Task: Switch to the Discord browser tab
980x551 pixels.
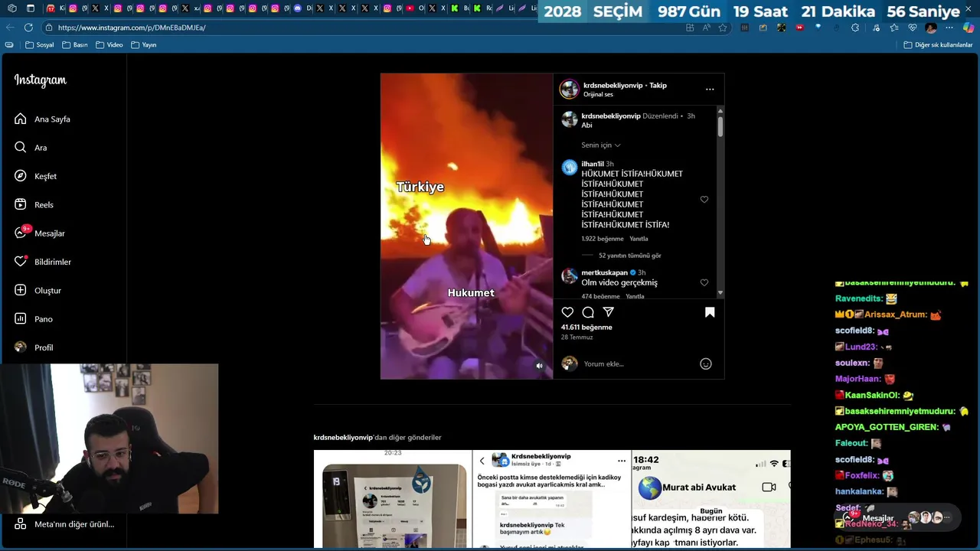Action: [x=302, y=8]
